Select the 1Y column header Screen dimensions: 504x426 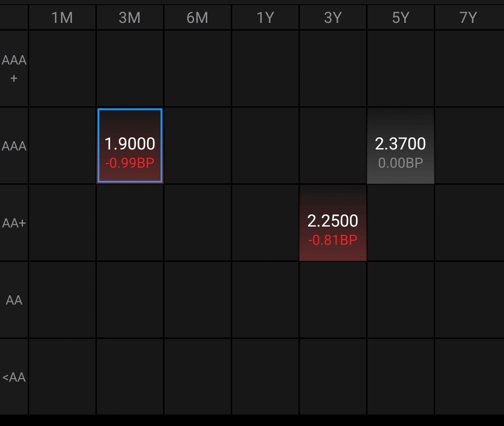point(265,18)
